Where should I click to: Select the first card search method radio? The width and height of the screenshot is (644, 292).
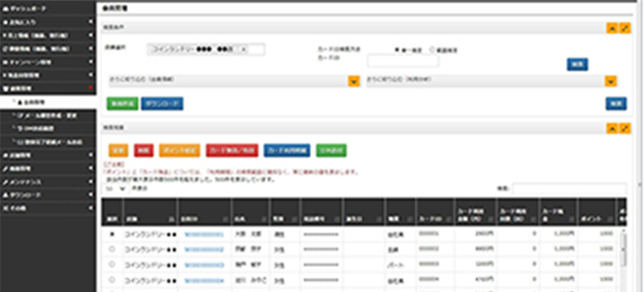click(x=397, y=50)
